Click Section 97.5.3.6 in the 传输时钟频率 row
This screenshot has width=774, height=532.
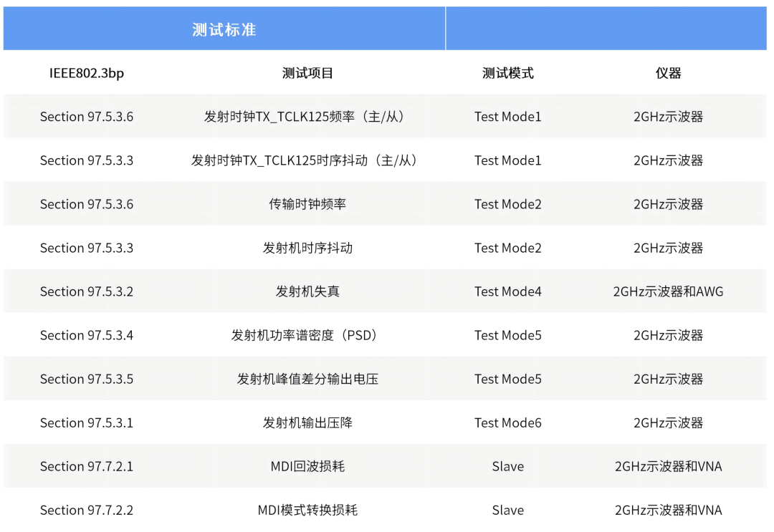(x=87, y=203)
